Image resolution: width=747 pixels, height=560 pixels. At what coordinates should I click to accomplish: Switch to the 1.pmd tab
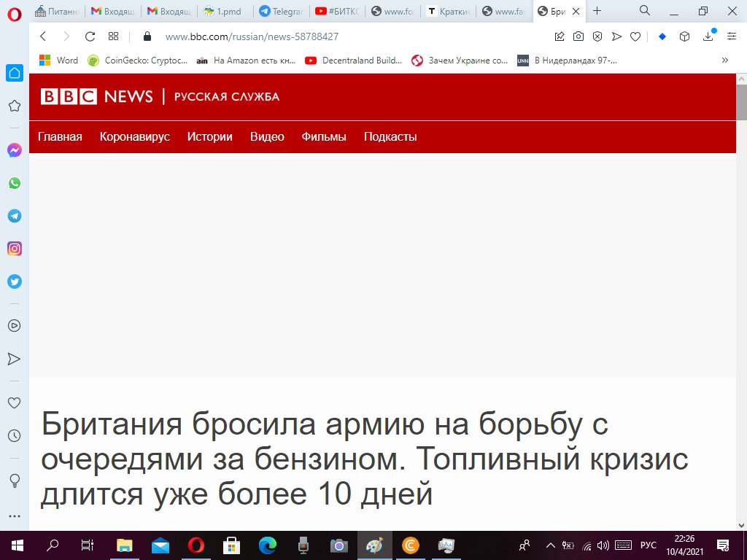point(225,11)
